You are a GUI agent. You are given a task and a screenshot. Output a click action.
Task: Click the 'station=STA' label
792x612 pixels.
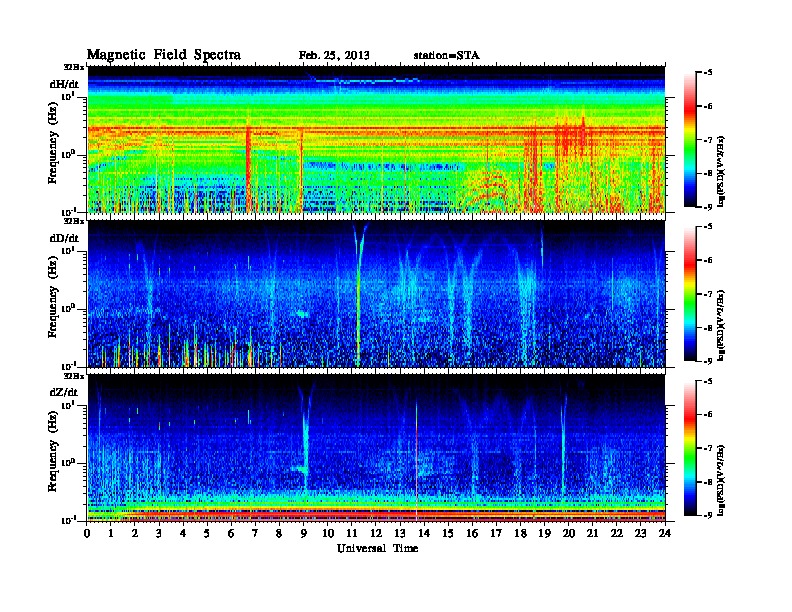pyautogui.click(x=446, y=55)
